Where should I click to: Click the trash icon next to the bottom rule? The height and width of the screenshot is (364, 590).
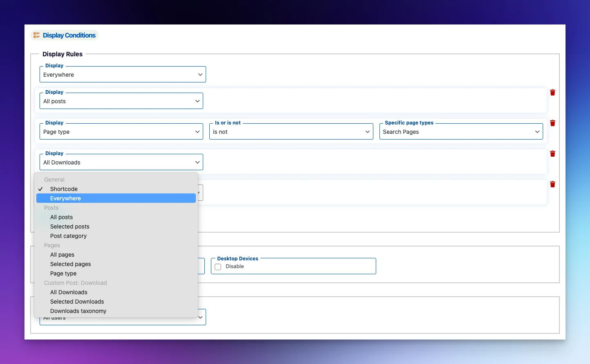pyautogui.click(x=552, y=184)
